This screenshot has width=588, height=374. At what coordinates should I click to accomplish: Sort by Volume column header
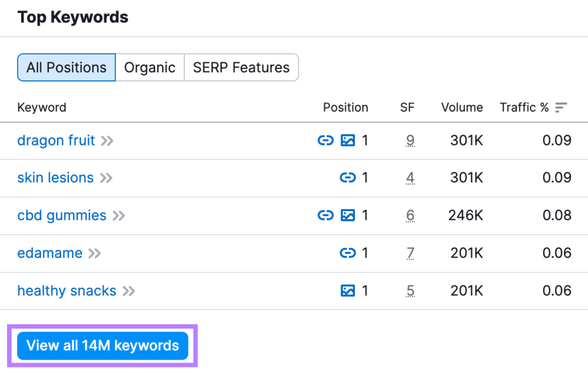pos(462,107)
